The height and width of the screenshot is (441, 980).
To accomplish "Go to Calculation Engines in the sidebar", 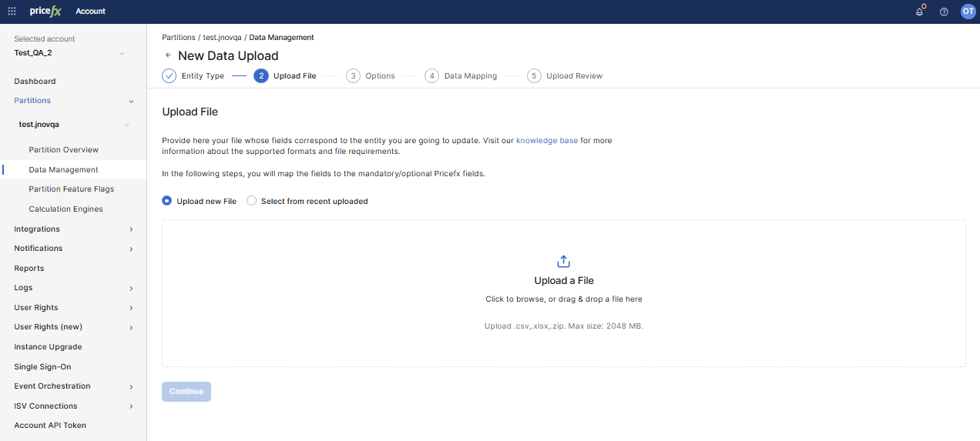I will [x=65, y=209].
